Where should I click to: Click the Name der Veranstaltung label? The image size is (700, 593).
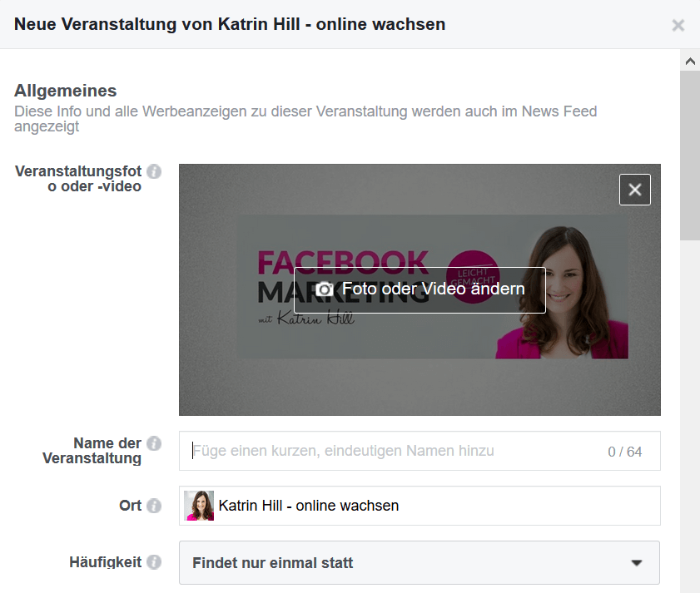(x=92, y=451)
